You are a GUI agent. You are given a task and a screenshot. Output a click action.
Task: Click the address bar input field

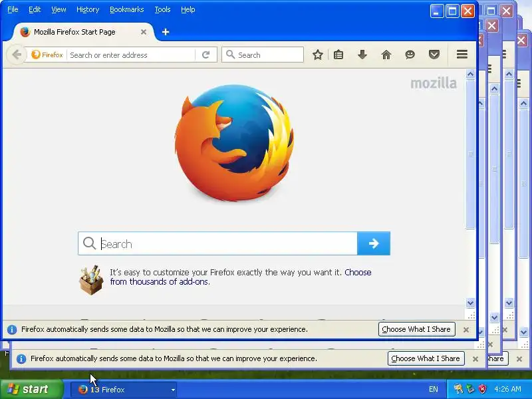point(132,55)
